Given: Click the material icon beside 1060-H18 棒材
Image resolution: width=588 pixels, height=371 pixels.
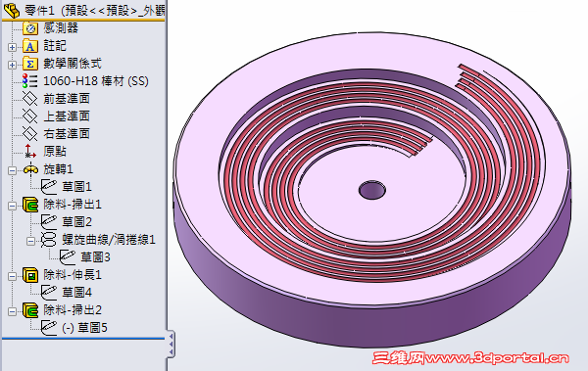Looking at the screenshot, I should point(30,81).
